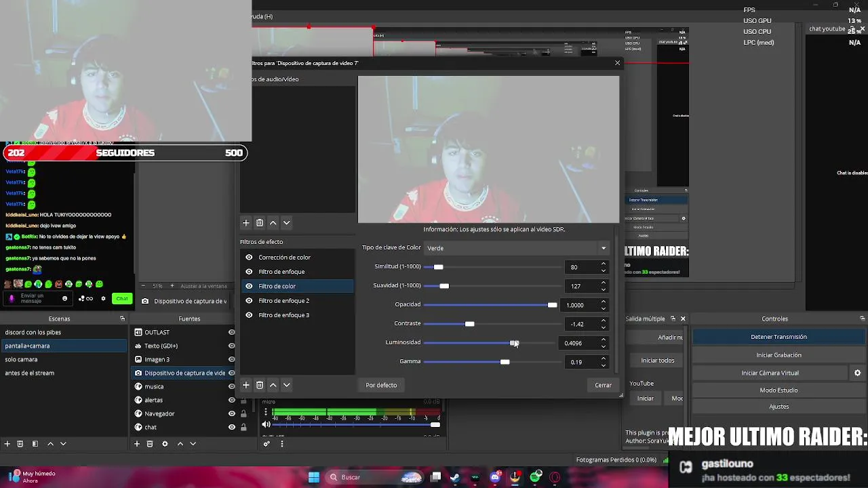Move effect filter down in list

286,385
